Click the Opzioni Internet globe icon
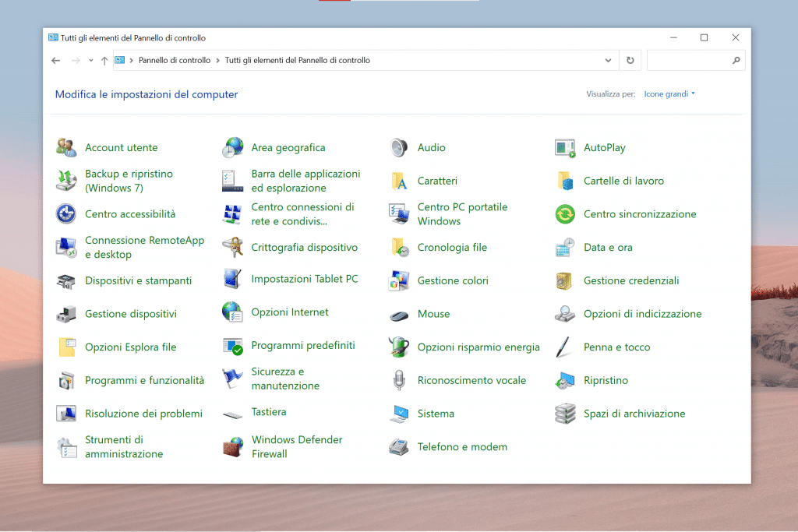 (232, 312)
